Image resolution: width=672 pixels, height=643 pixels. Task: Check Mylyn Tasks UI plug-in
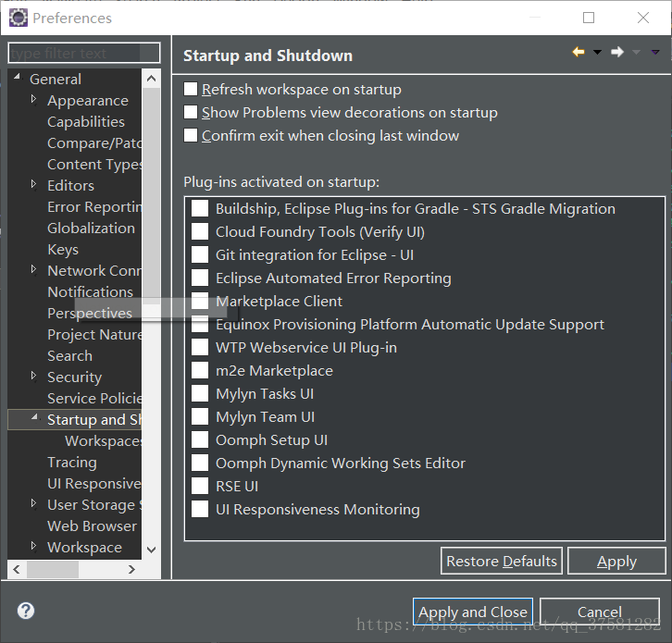coord(200,394)
